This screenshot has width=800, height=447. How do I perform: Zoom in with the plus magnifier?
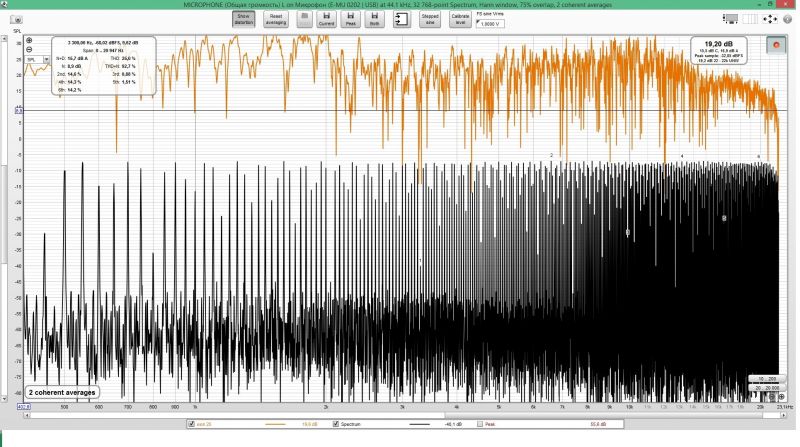[x=29, y=41]
